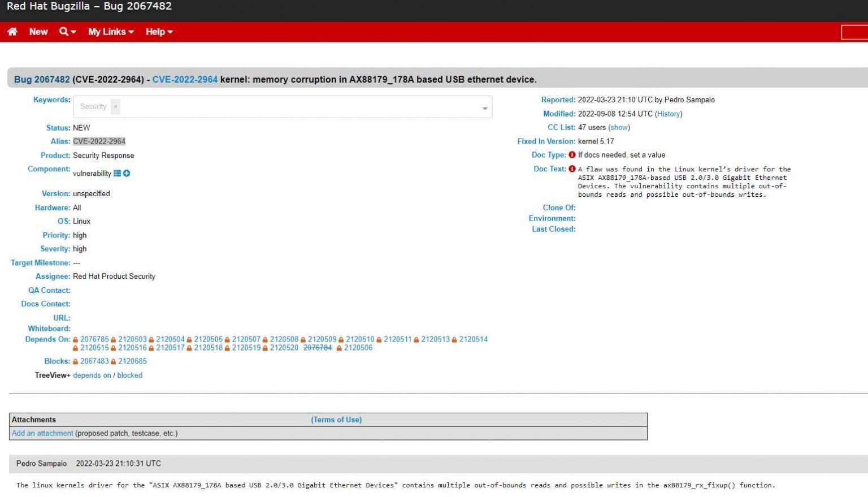
Task: Click the blue plus icon next to the component
Action: [126, 173]
